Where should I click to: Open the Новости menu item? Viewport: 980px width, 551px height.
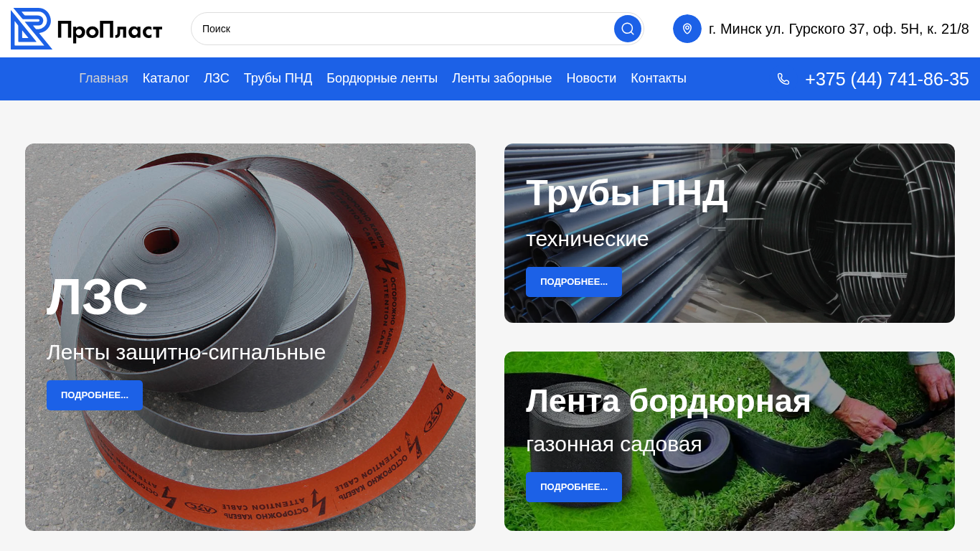pyautogui.click(x=591, y=78)
